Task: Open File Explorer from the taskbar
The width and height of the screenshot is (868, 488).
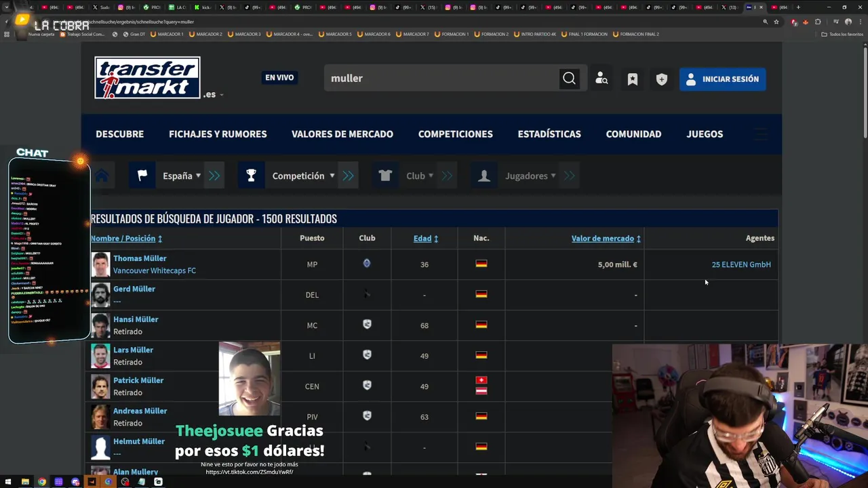Action: coord(25,482)
